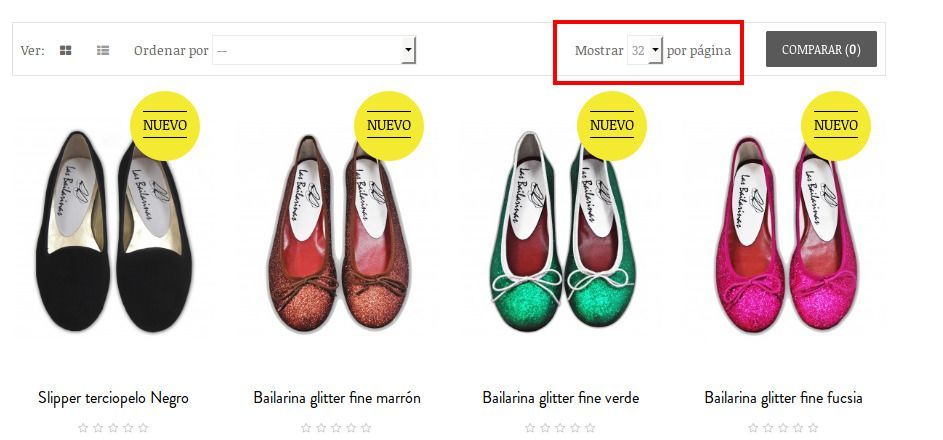The height and width of the screenshot is (440, 943).
Task: Click NUEVO badge on fuchsia ballerina
Action: 835,126
